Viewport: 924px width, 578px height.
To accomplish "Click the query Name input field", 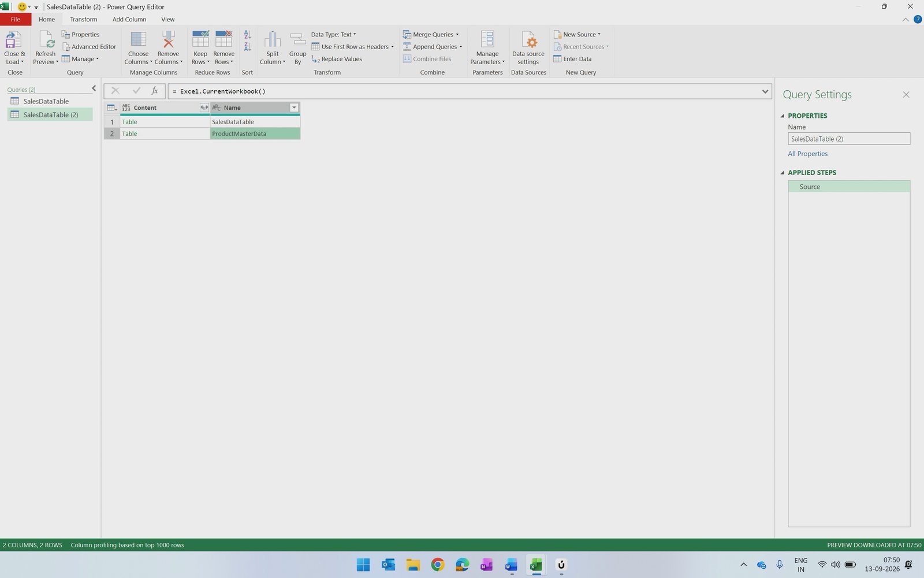I will [849, 139].
